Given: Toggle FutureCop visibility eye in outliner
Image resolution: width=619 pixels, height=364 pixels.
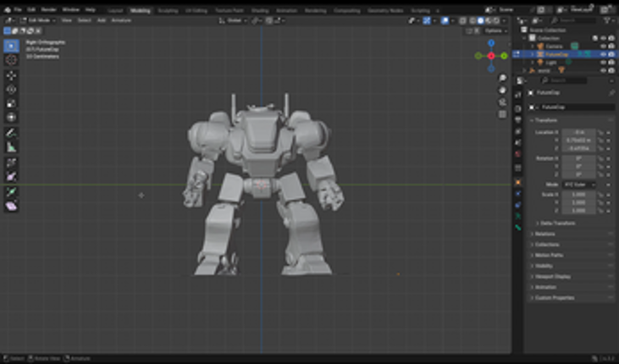Looking at the screenshot, I should (603, 54).
